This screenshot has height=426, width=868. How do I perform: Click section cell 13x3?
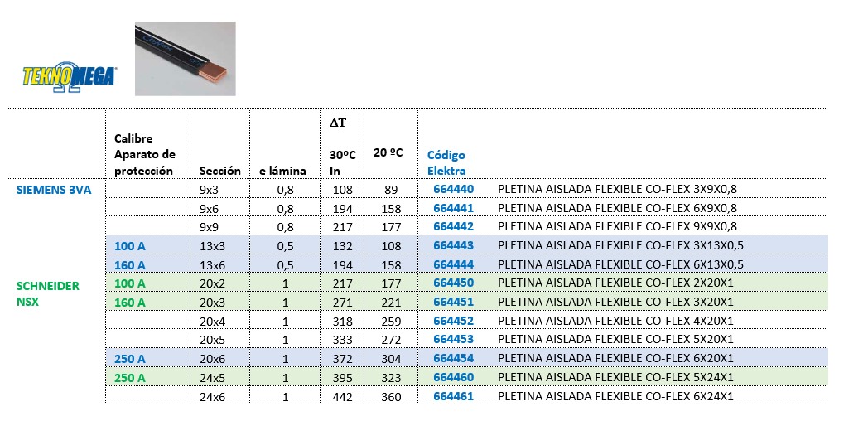[212, 246]
